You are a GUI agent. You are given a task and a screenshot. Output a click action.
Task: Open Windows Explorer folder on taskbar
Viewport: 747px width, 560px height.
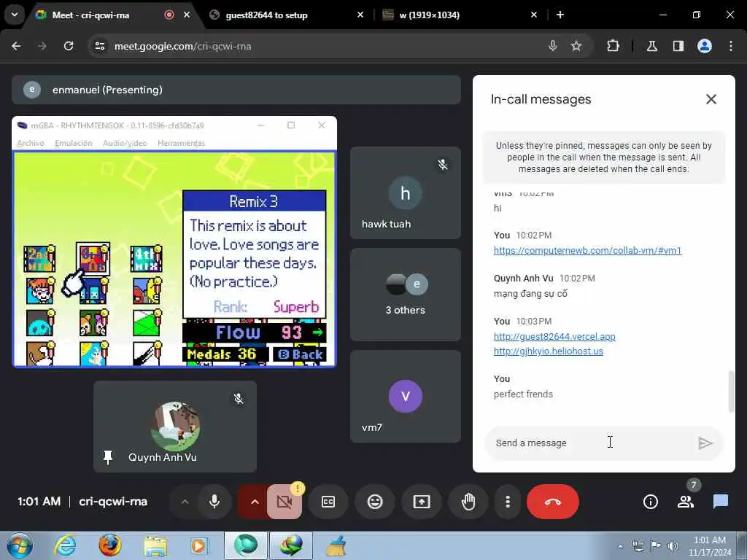pos(155,545)
